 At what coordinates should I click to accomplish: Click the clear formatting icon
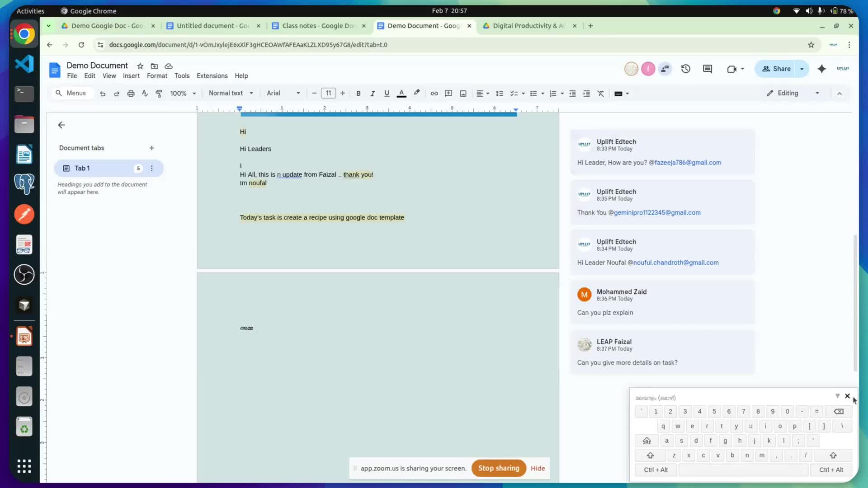click(601, 94)
